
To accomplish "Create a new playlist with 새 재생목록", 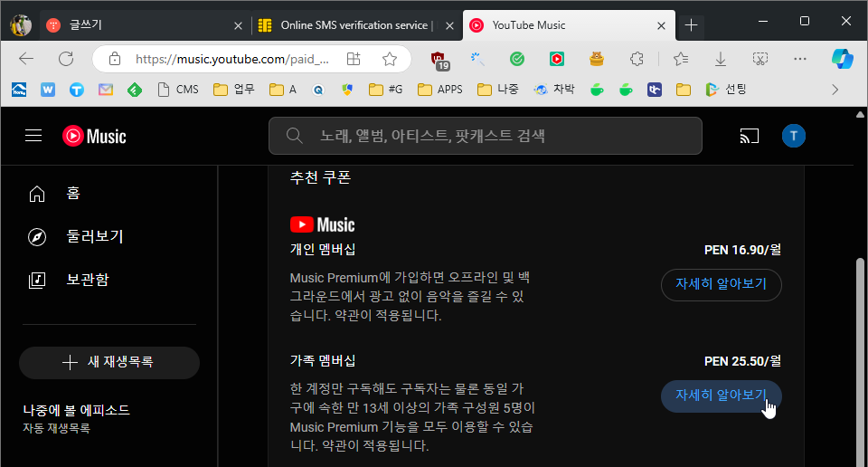I will point(109,363).
